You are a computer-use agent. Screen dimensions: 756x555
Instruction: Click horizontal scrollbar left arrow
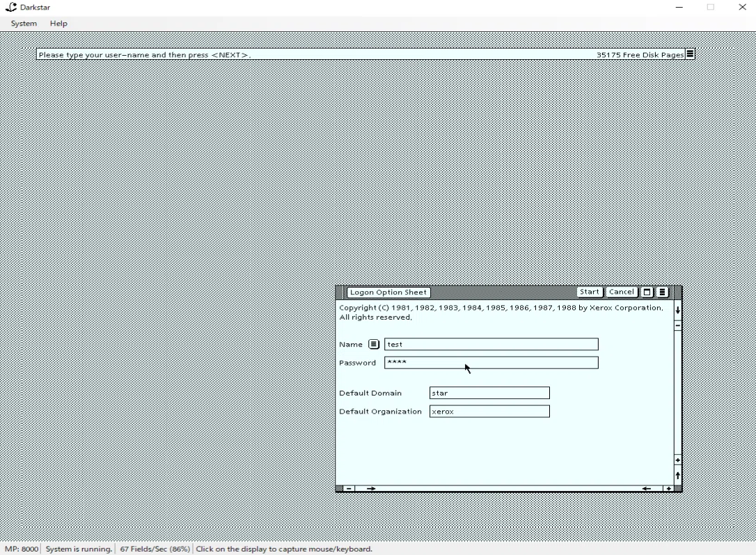coord(647,488)
